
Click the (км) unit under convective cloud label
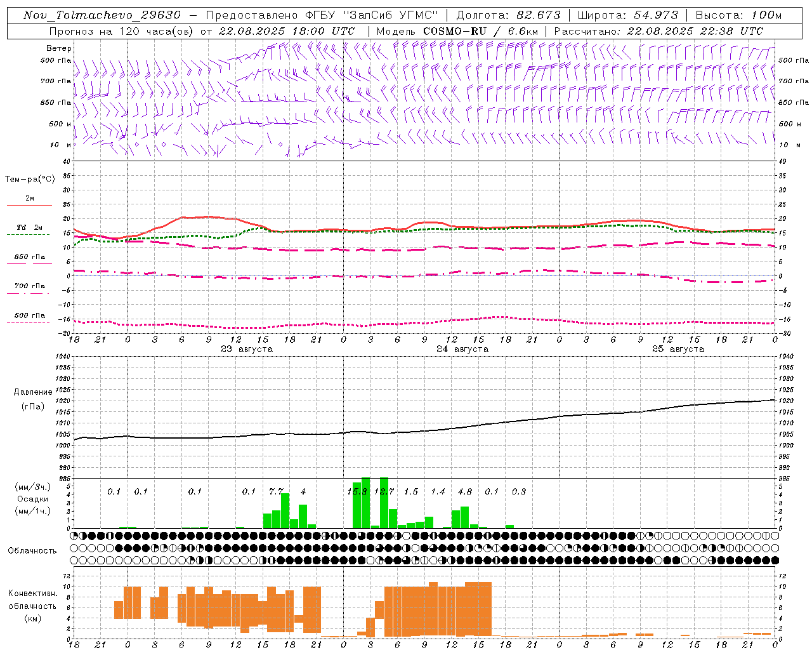click(x=32, y=618)
